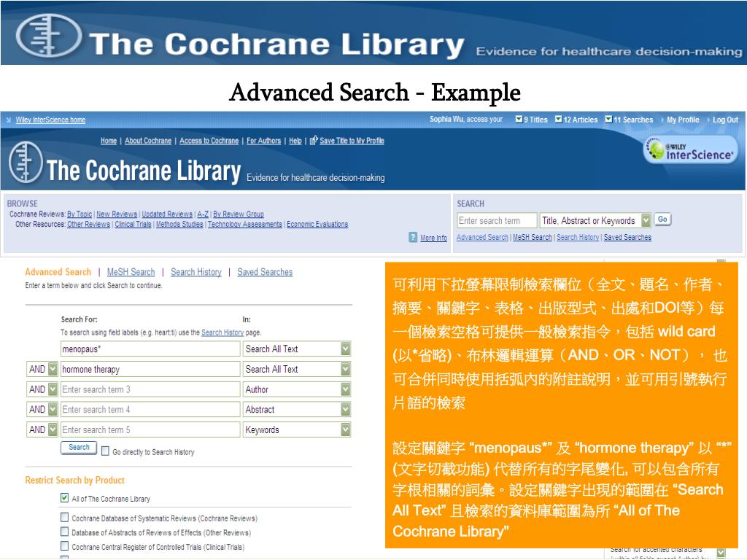Click the Enter search term 3 field

tap(150, 389)
